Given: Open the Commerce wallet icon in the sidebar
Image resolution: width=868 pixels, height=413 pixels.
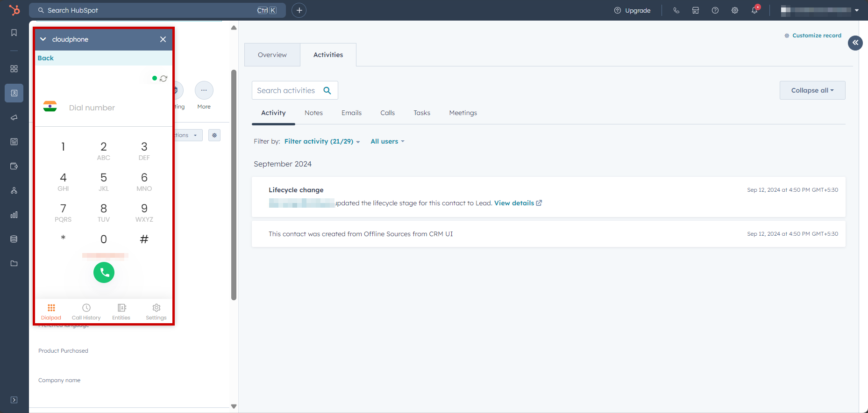Looking at the screenshot, I should pos(14,166).
